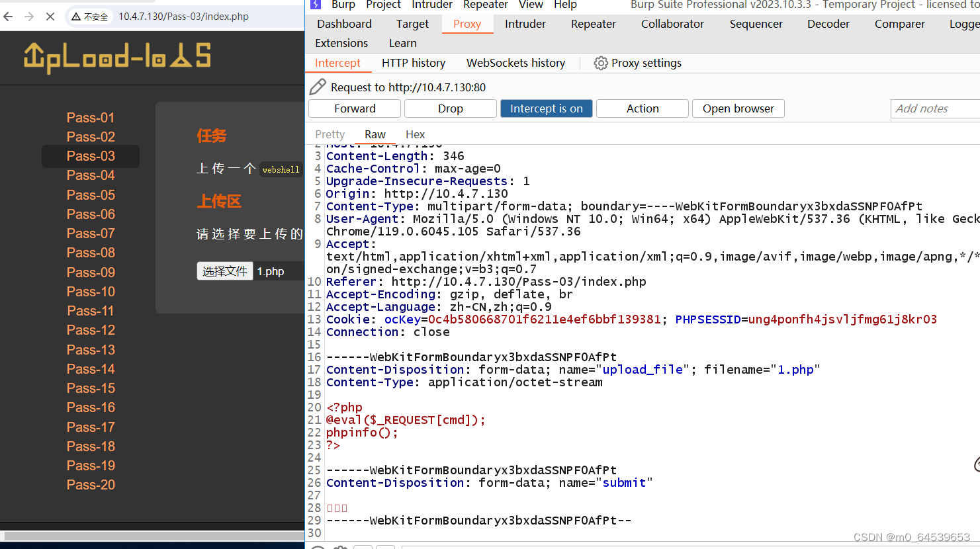Open the Action dropdown button

click(x=643, y=108)
